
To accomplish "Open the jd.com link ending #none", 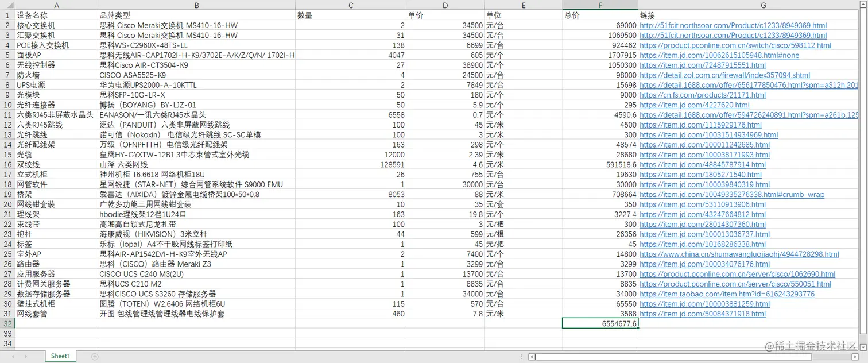I will coord(719,55).
